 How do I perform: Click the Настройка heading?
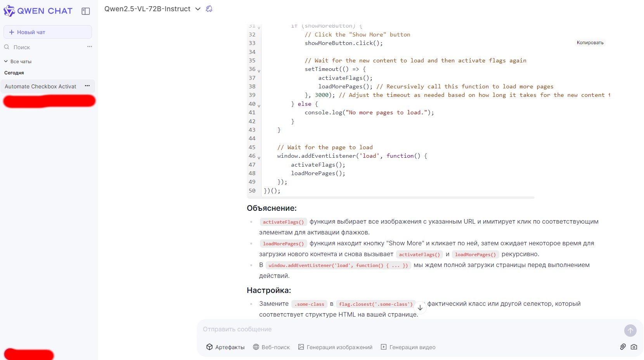(269, 290)
